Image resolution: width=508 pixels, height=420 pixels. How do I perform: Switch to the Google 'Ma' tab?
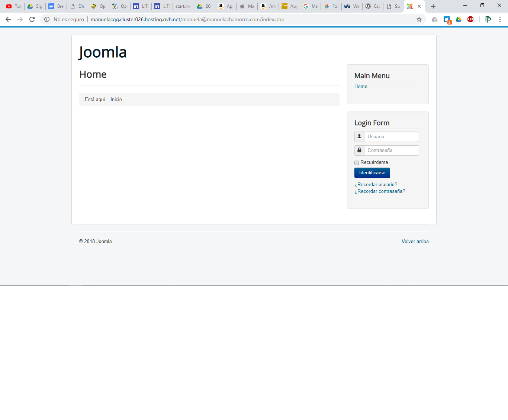tap(311, 6)
